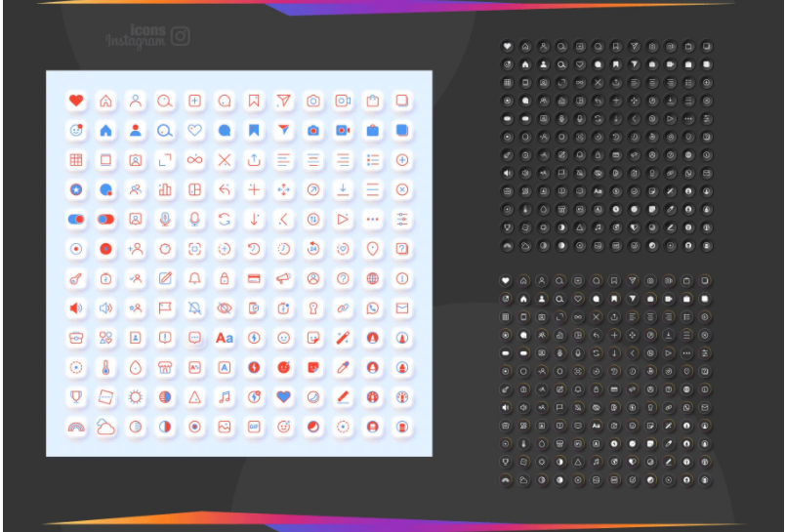Click the plain X icon in light panel
The image size is (785, 532).
click(x=225, y=160)
